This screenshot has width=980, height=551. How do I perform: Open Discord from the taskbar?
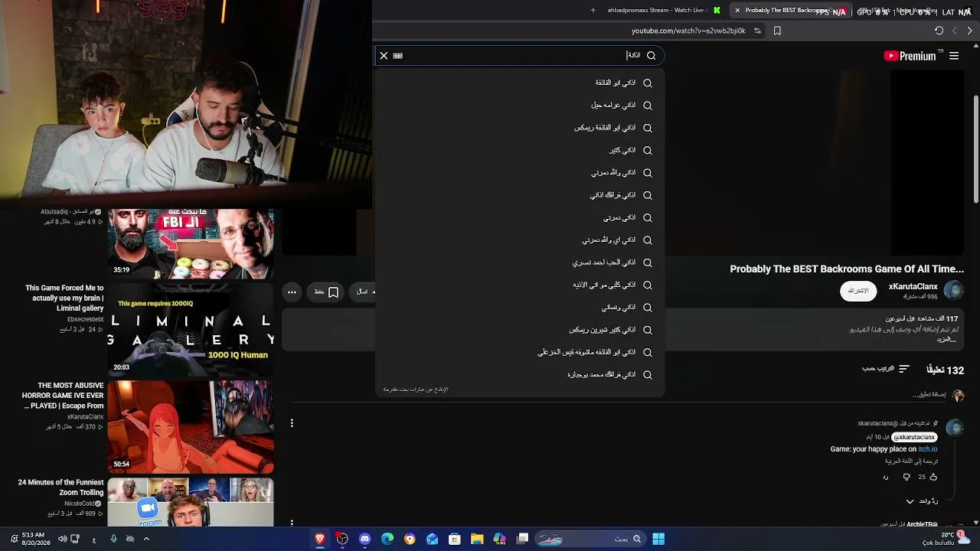click(364, 539)
